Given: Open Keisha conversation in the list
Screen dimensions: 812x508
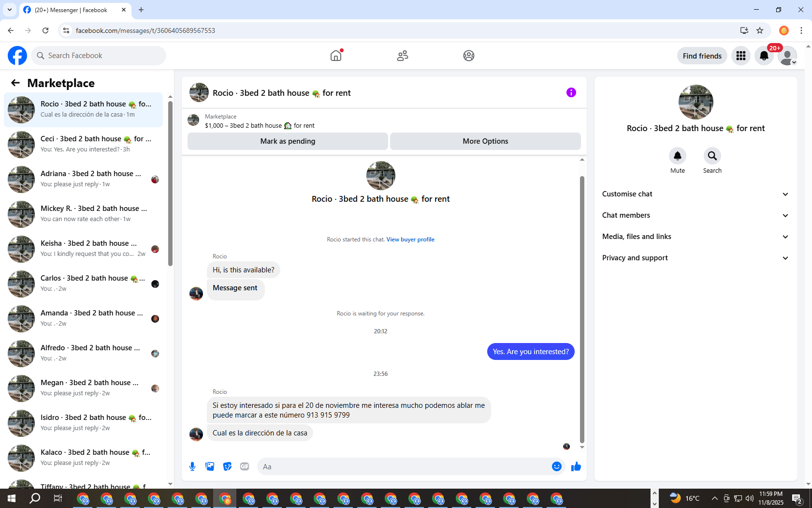Looking at the screenshot, I should pyautogui.click(x=83, y=249).
